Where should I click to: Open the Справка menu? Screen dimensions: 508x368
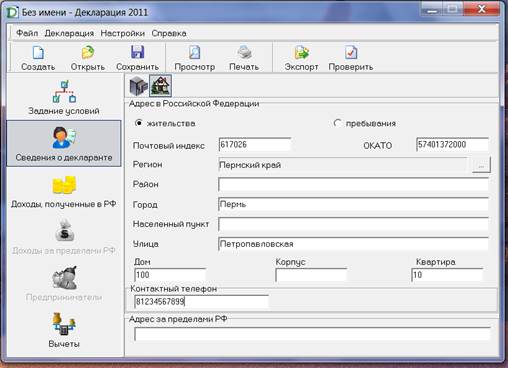point(169,33)
